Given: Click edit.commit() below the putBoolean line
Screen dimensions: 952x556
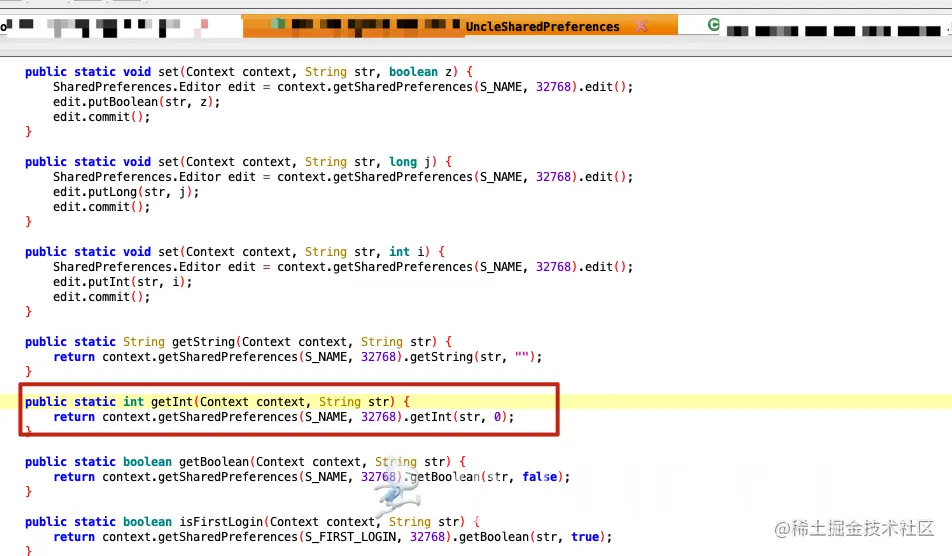Looking at the screenshot, I should 101,117.
